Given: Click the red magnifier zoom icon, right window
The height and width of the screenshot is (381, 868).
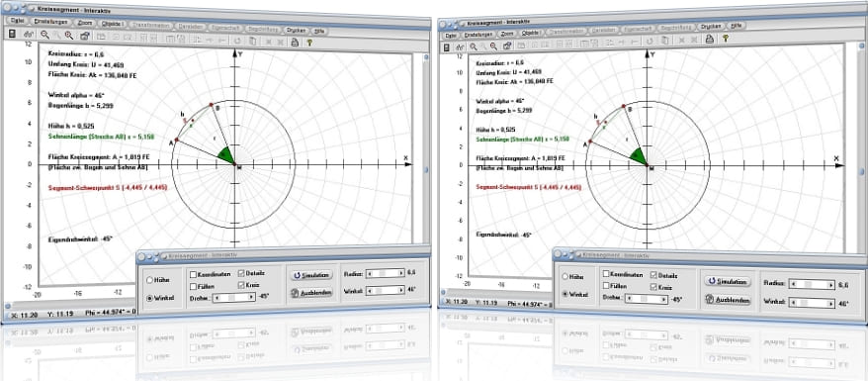Looking at the screenshot, I should coord(493,46).
